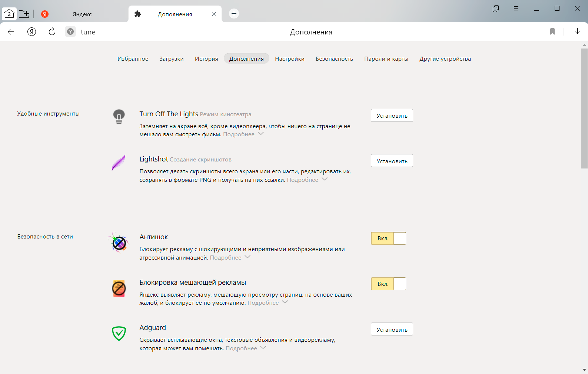The image size is (588, 374).
Task: Click the Yandex home Я button
Action: (32, 32)
